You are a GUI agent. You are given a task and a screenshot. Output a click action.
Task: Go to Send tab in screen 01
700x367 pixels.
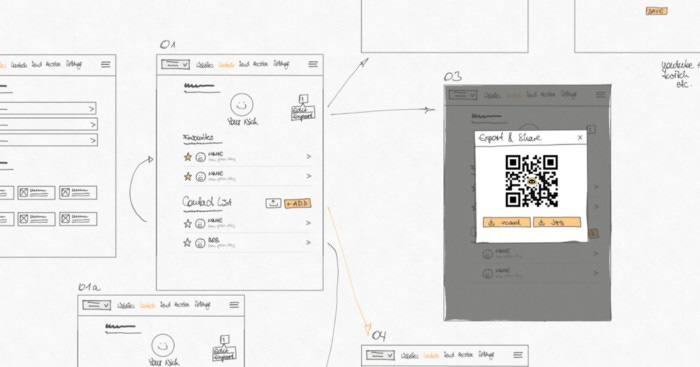click(x=244, y=65)
